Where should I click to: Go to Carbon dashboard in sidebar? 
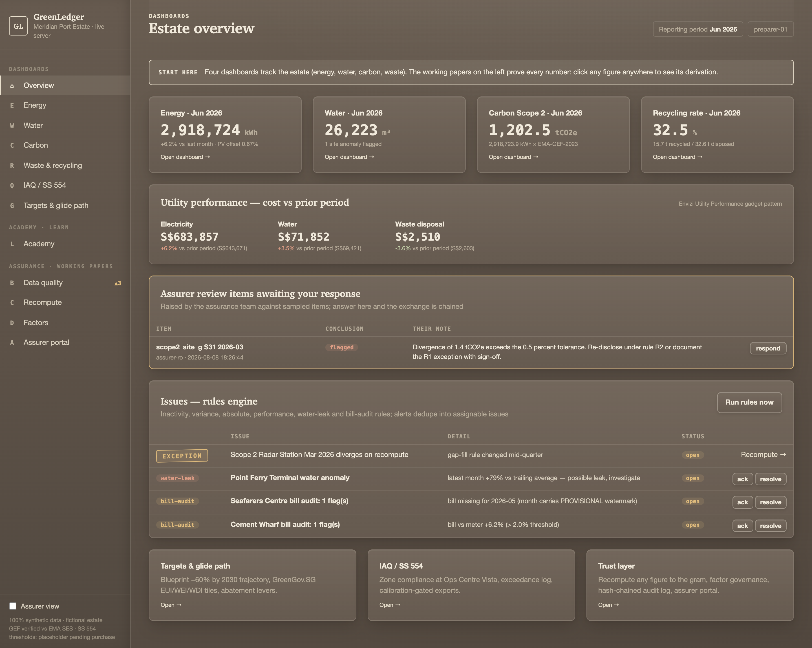click(65, 145)
